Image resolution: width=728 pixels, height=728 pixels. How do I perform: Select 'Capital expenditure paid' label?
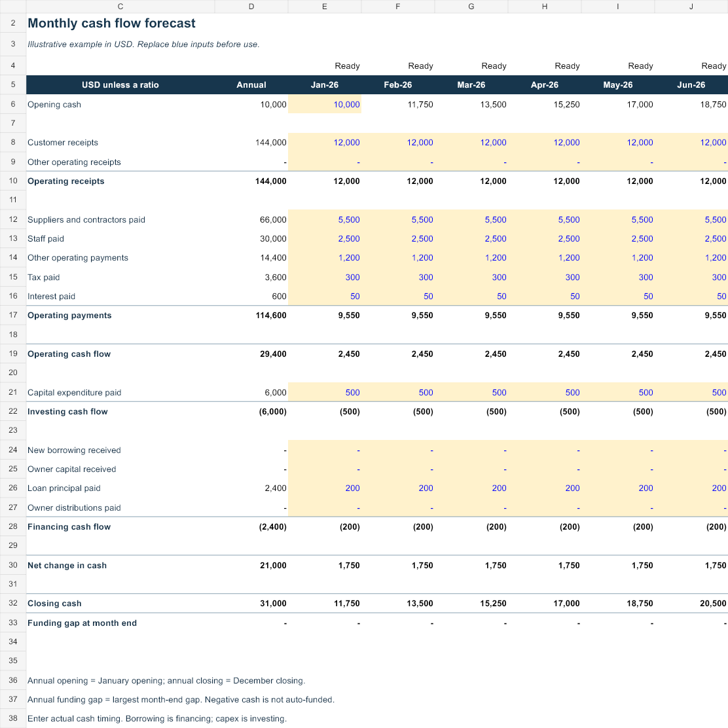(120, 392)
